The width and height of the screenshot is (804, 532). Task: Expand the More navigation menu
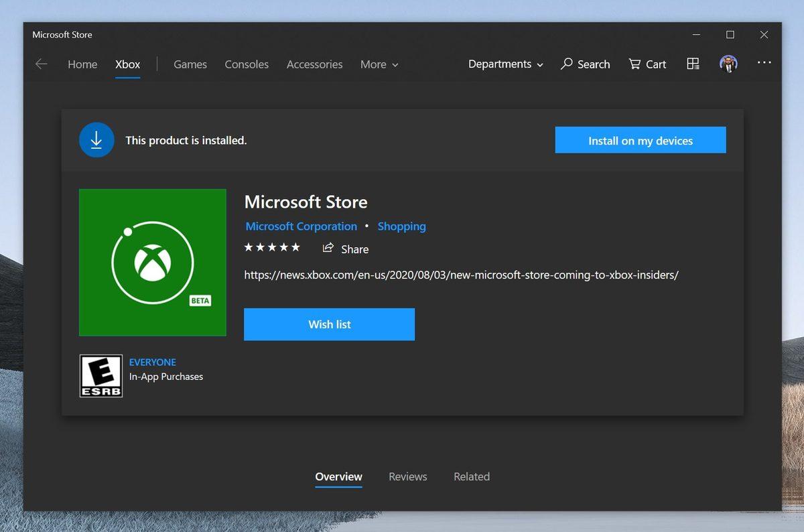coord(373,64)
